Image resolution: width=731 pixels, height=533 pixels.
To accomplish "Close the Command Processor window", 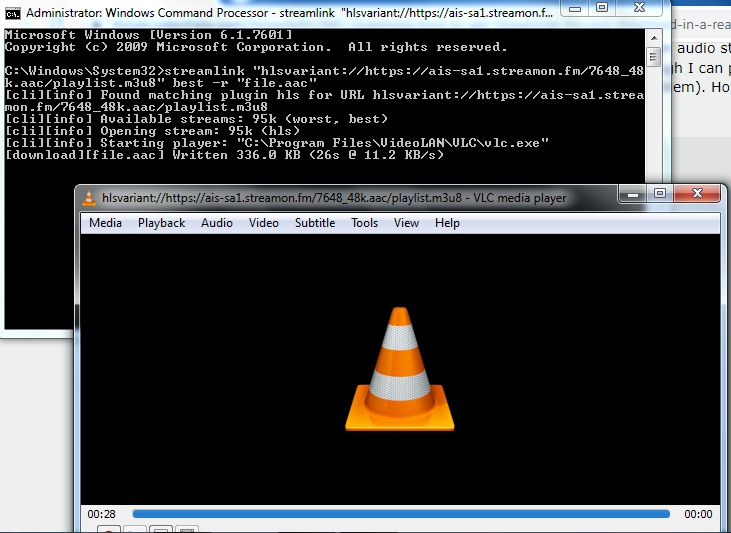I will (x=639, y=8).
